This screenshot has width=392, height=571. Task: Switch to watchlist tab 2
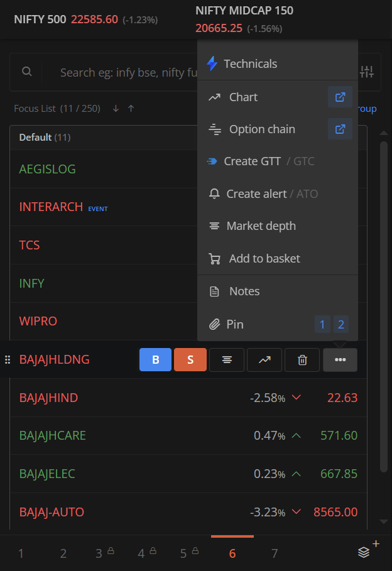pos(63,553)
